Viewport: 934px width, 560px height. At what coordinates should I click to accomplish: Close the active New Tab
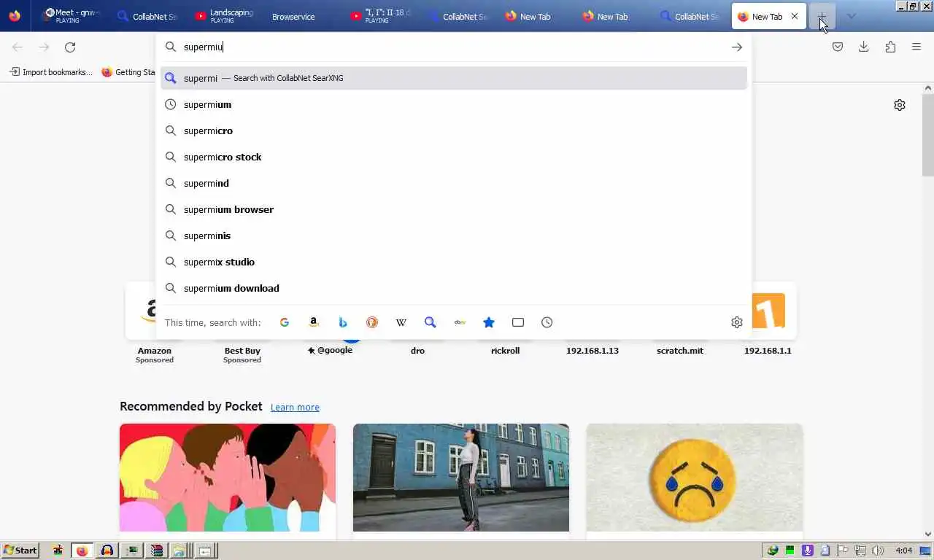tap(795, 16)
